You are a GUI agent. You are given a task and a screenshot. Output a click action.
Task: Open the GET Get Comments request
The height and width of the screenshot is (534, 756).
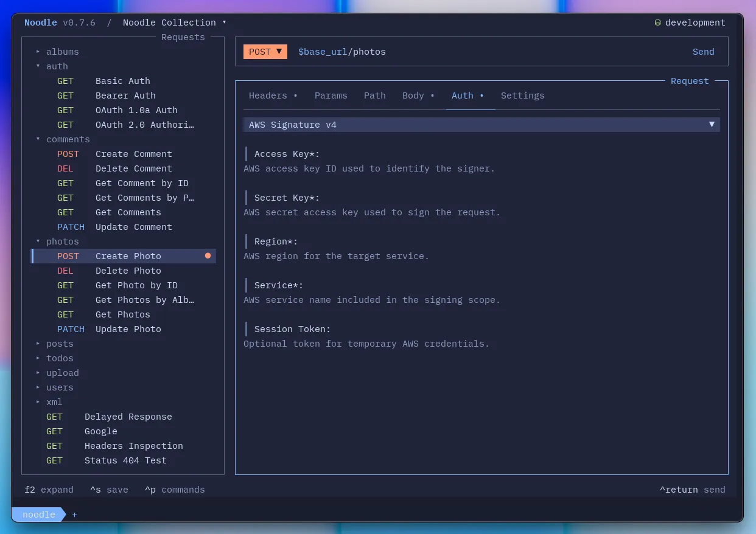pyautogui.click(x=123, y=212)
